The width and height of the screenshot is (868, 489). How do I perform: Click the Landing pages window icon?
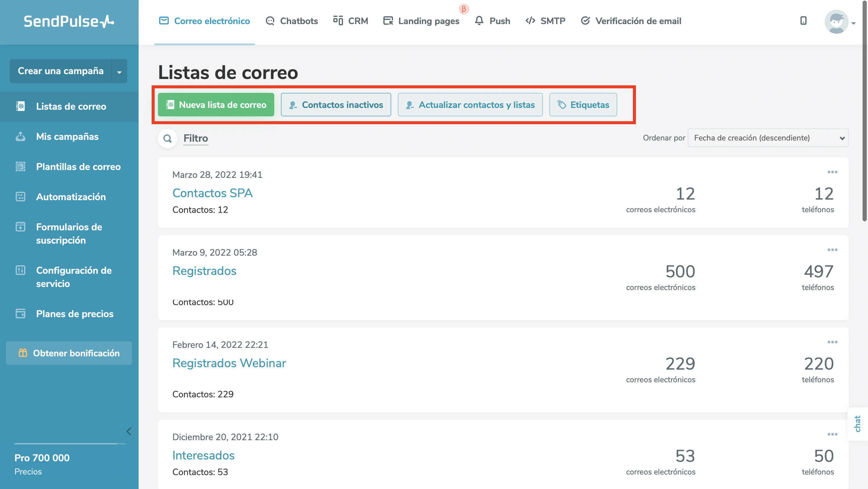[388, 21]
